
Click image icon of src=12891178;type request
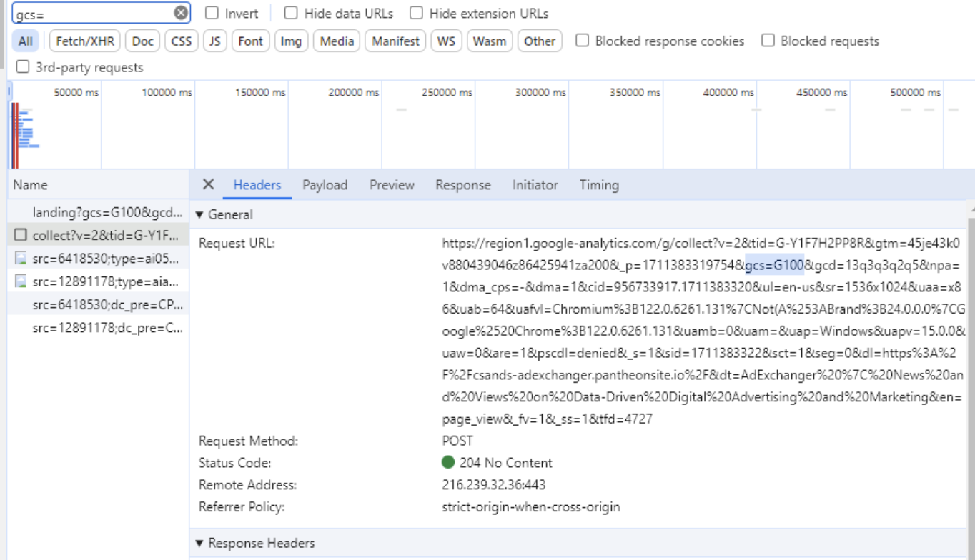[21, 282]
